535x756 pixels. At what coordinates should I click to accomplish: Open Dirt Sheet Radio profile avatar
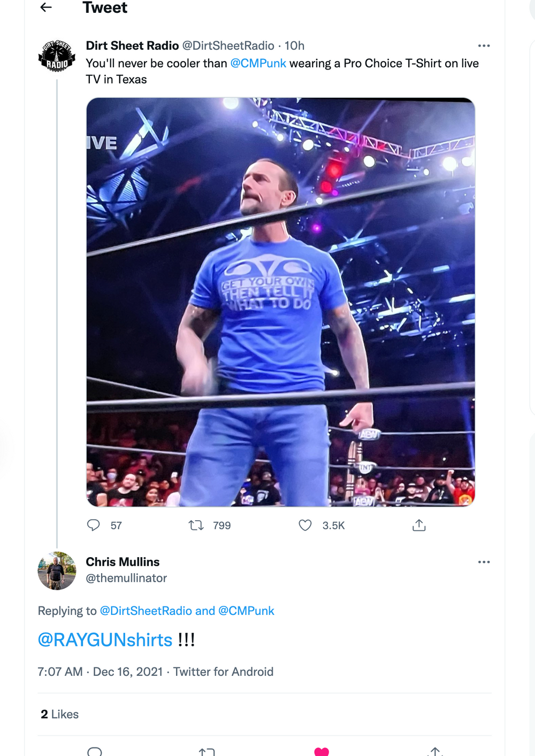pos(57,56)
